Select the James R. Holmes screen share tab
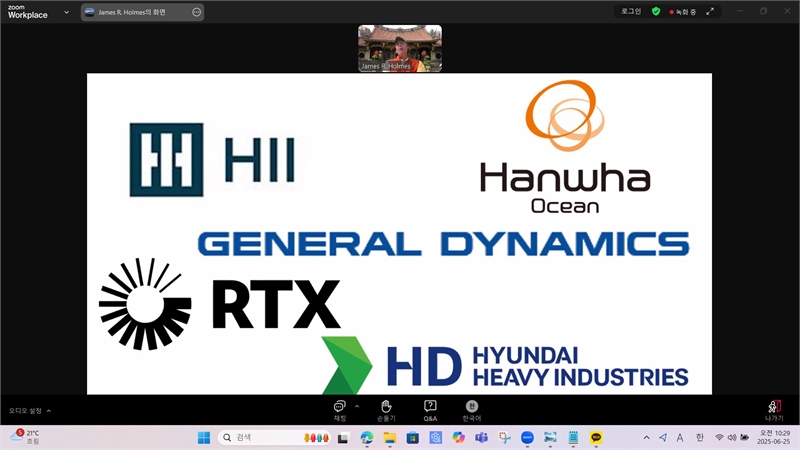The image size is (800, 450). click(142, 12)
